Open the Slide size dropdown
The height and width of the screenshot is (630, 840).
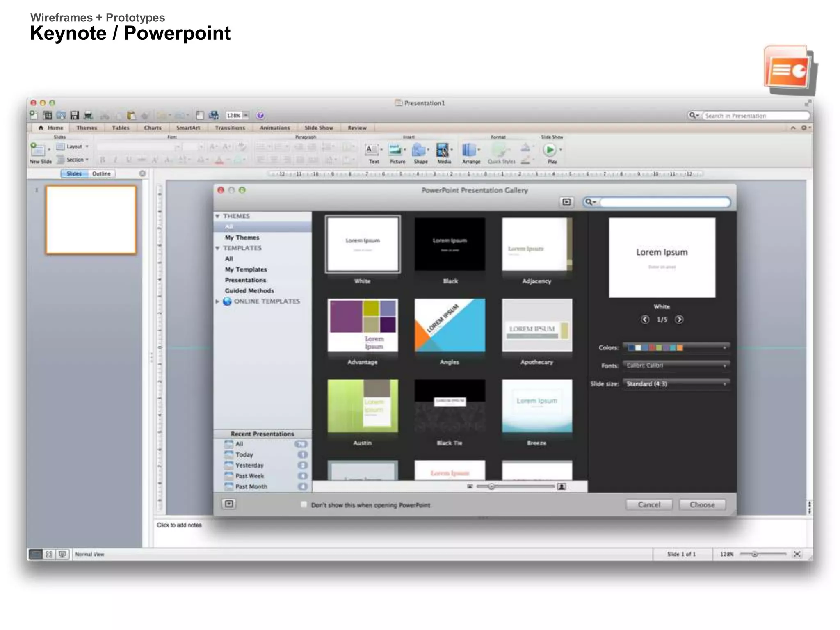point(676,384)
